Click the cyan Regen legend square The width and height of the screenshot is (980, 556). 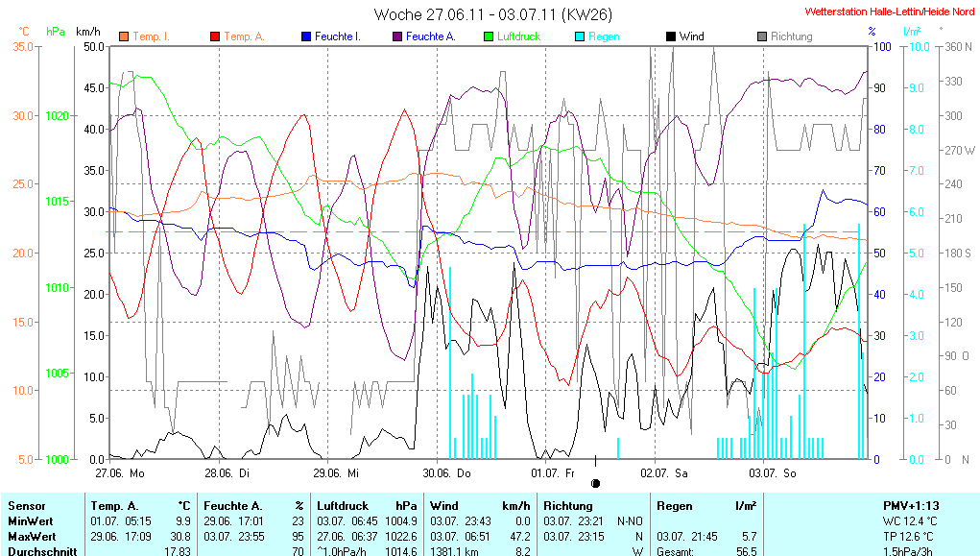click(579, 36)
